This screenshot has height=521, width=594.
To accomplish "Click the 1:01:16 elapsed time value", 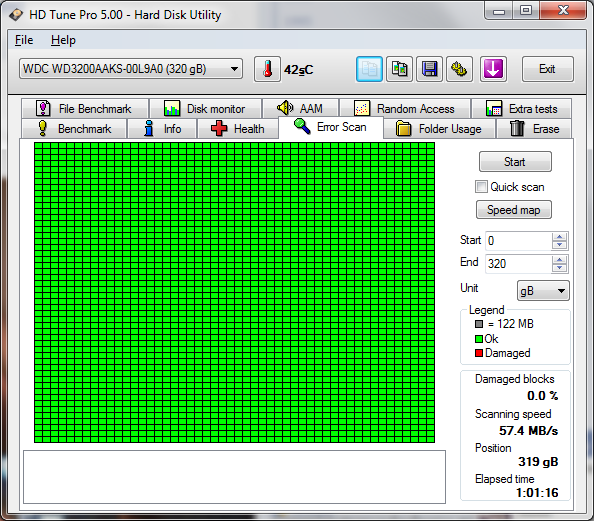I will coord(537,493).
